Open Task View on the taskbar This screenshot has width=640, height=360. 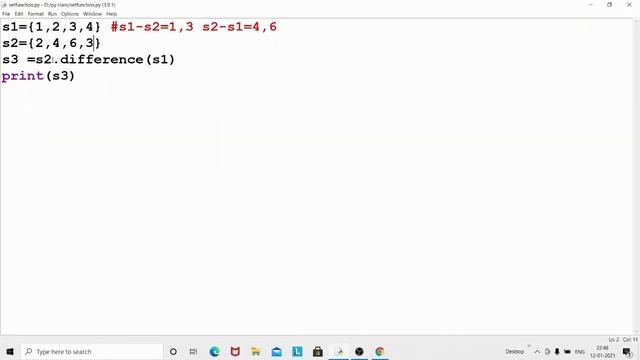(193, 351)
